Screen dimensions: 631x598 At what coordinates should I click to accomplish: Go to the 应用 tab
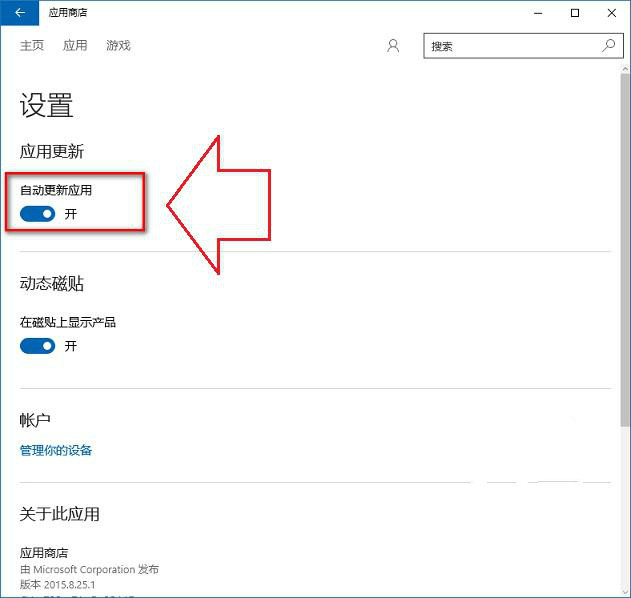tap(75, 46)
